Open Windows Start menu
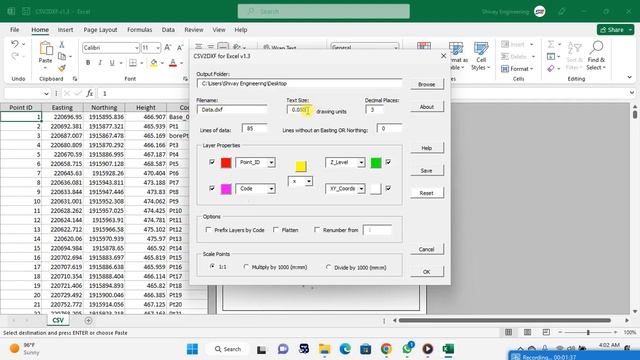 tap(192, 349)
